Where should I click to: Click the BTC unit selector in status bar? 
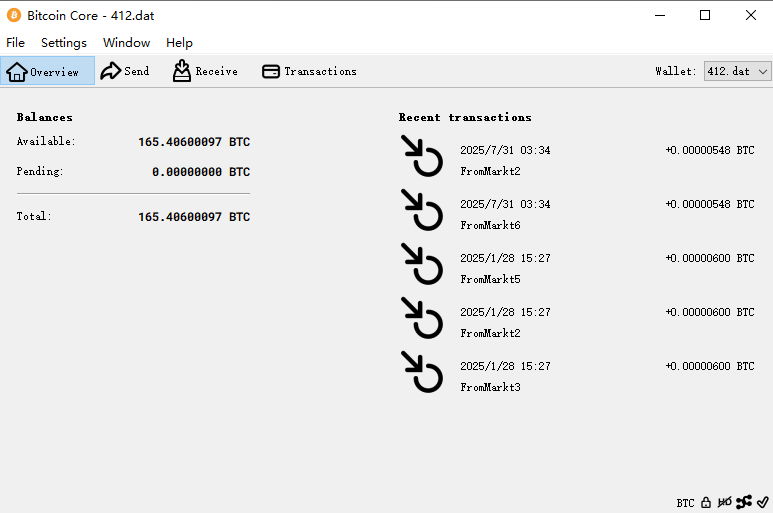[685, 503]
